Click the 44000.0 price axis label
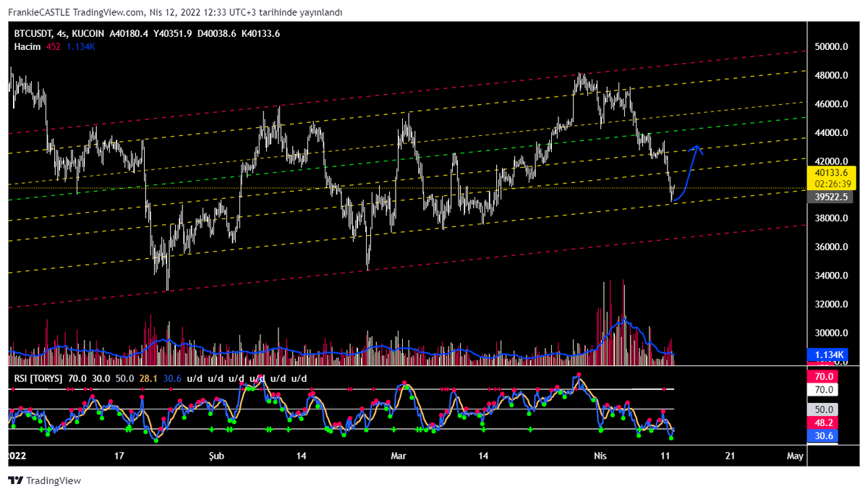Image resolution: width=868 pixels, height=494 pixels. tap(830, 133)
